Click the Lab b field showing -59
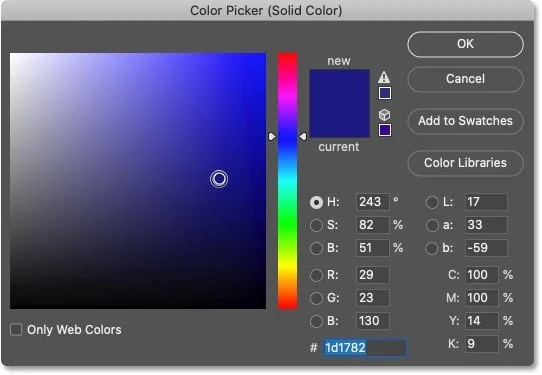 click(486, 248)
